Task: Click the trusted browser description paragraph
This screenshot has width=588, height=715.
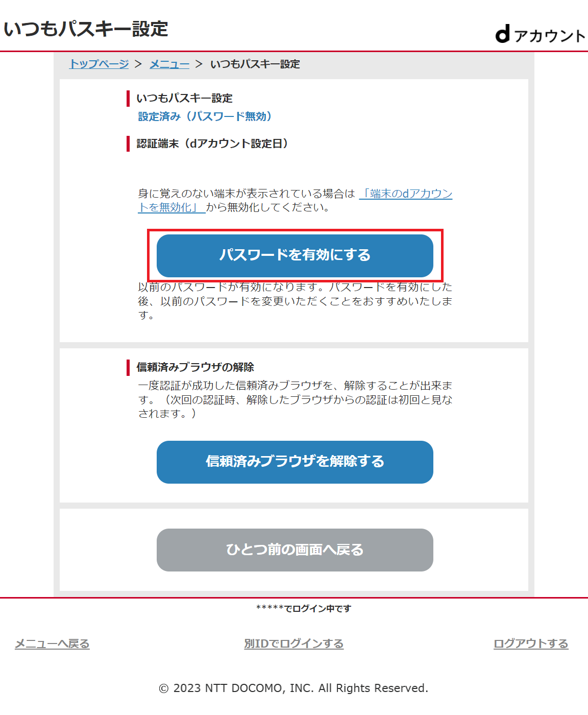Action: tap(295, 399)
